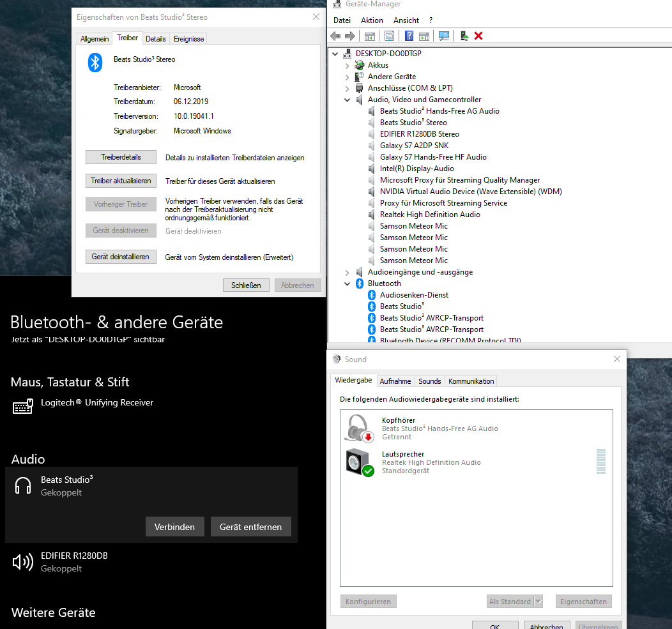Image resolution: width=672 pixels, height=629 pixels.
Task: Click the Treiberdetails button
Action: pyautogui.click(x=121, y=157)
